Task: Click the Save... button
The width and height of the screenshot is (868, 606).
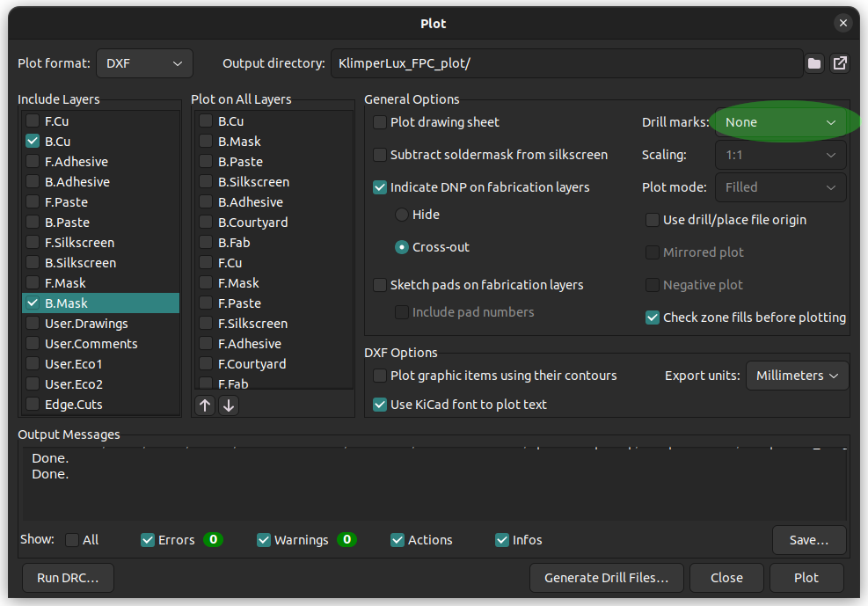Action: tap(809, 540)
